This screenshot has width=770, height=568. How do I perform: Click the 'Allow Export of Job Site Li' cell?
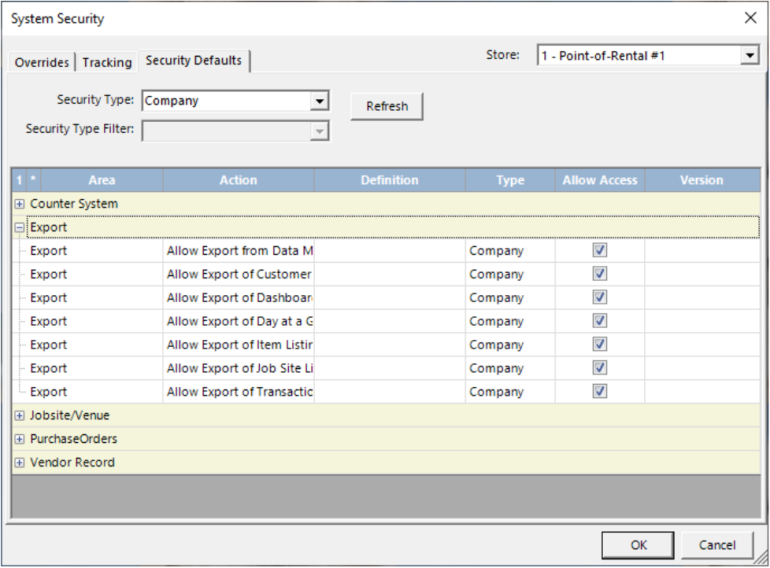[239, 368]
